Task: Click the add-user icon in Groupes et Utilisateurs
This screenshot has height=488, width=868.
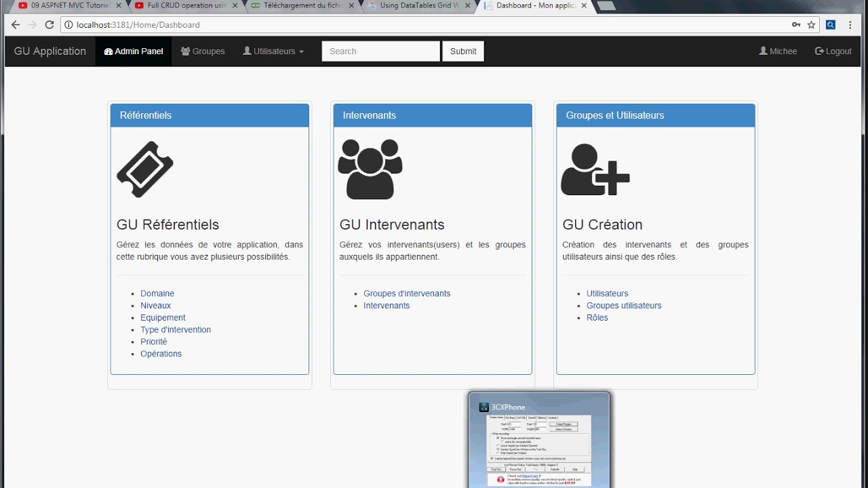Action: 595,169
